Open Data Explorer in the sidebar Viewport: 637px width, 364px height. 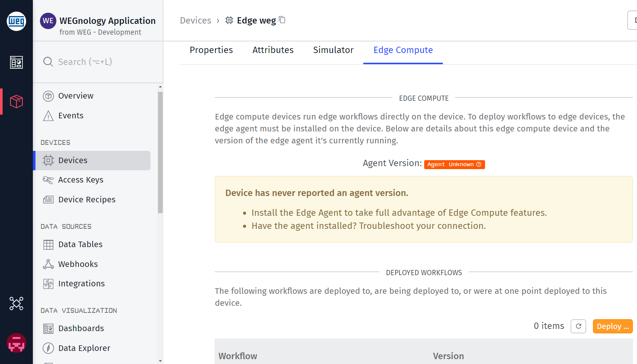point(92,348)
